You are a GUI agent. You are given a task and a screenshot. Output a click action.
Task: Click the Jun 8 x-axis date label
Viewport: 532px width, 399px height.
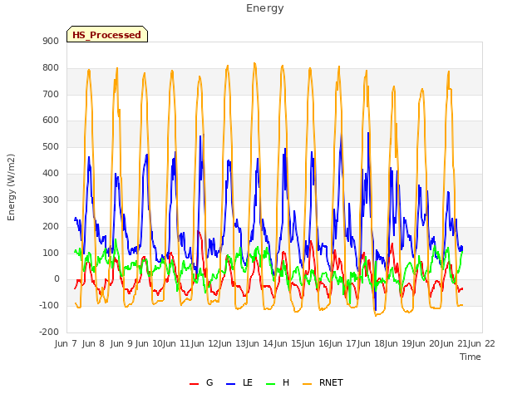93,344
